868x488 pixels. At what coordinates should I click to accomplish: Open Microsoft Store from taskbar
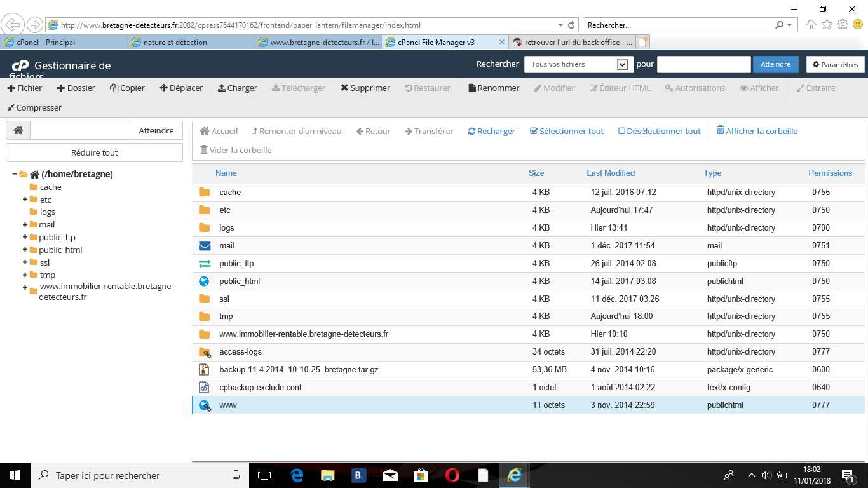421,475
